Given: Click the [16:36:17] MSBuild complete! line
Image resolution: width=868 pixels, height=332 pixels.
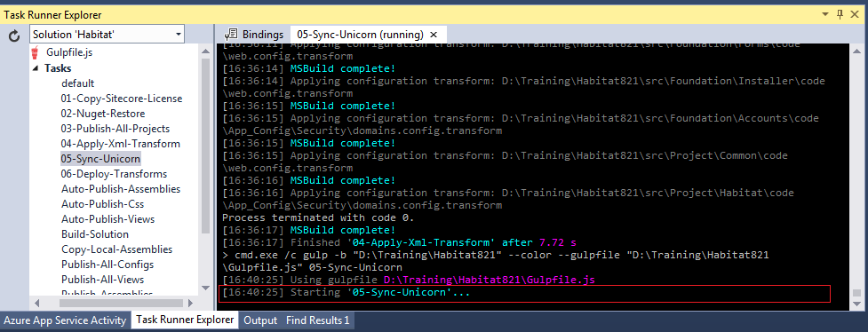Looking at the screenshot, I should click(x=309, y=230).
